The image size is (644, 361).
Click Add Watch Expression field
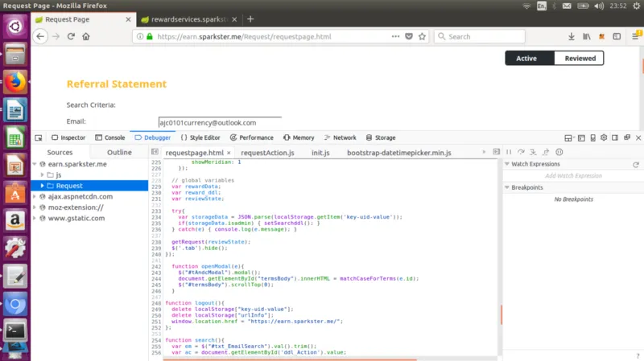(573, 175)
